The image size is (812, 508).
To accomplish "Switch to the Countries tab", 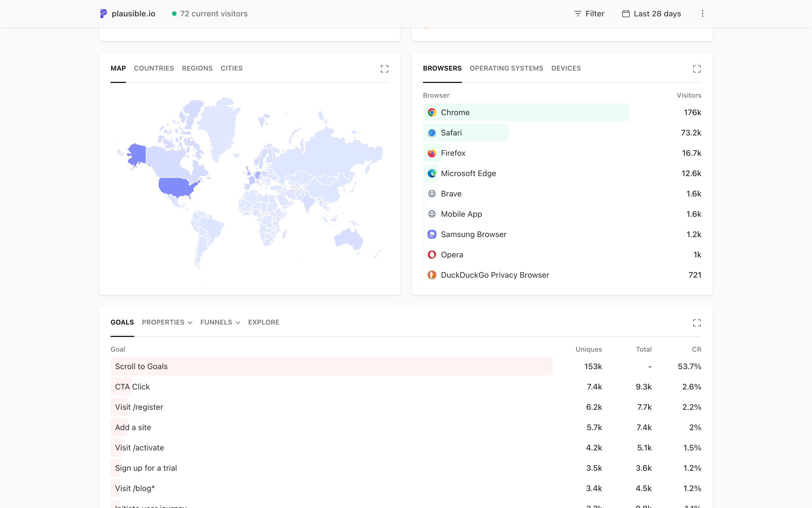I will tap(154, 68).
